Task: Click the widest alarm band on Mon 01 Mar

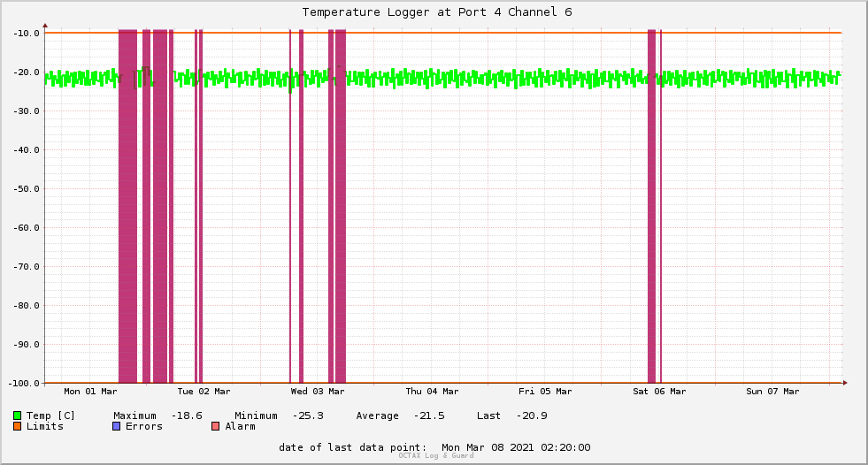Action: [128, 206]
